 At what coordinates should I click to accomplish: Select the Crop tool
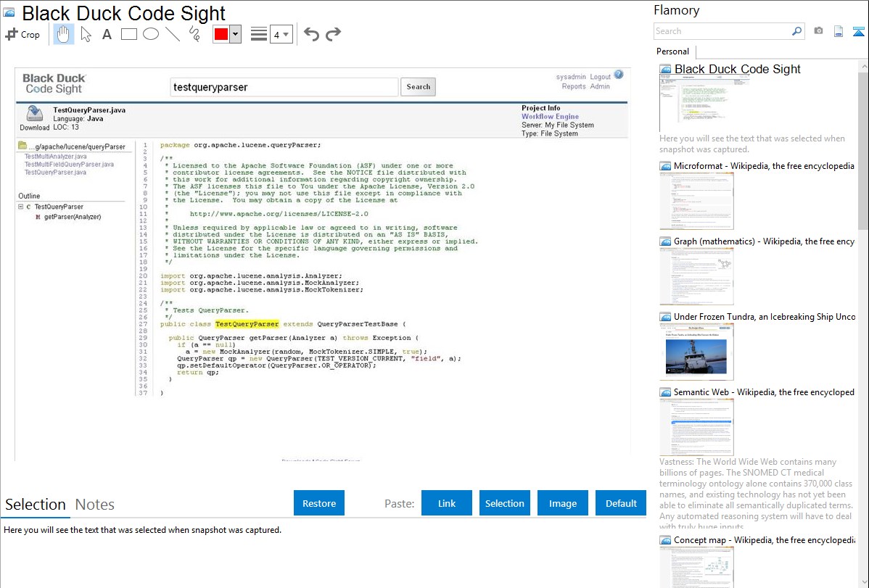22,34
